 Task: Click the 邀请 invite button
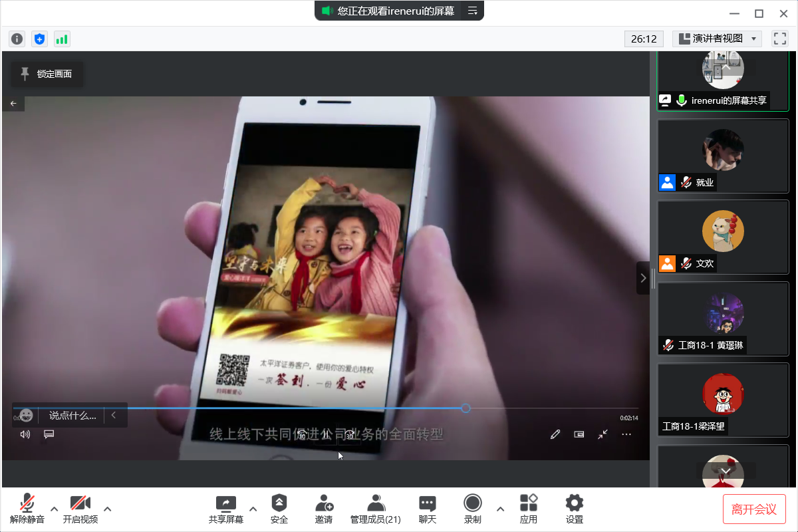pyautogui.click(x=324, y=509)
